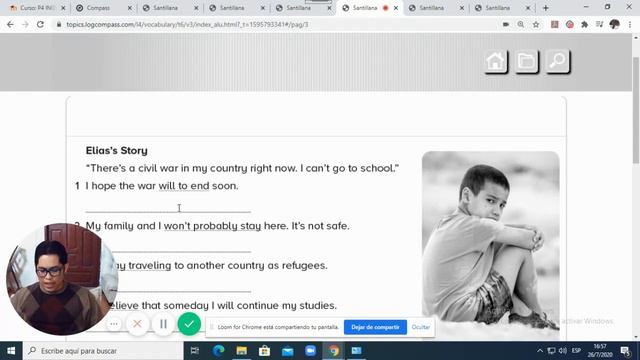Click the underlined phrase won't probably stay
This screenshot has width=640, height=360.
tap(212, 226)
